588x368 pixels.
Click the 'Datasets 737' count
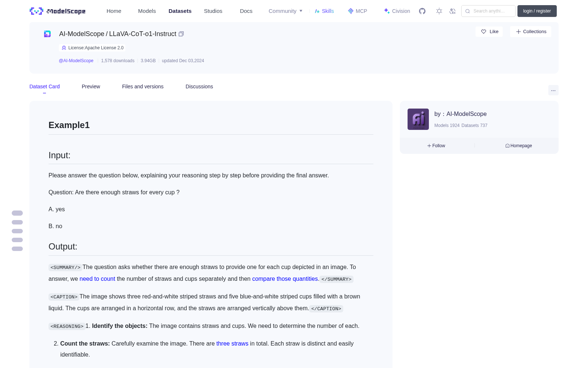tap(474, 125)
